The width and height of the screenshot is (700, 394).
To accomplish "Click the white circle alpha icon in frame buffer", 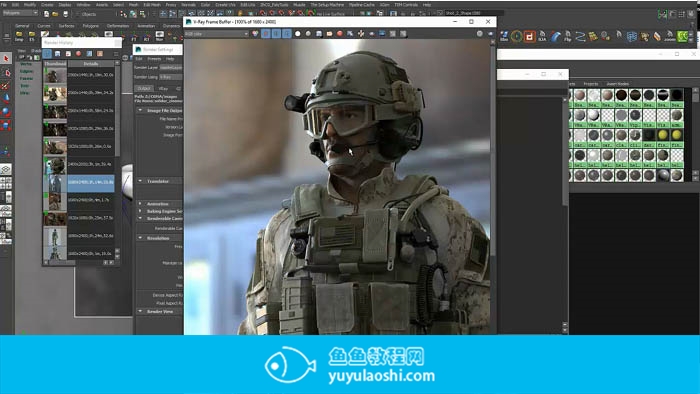I will (x=298, y=33).
